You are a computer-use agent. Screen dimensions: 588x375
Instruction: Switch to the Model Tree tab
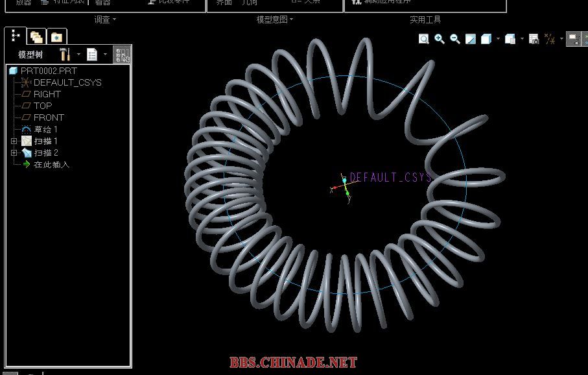click(x=16, y=36)
